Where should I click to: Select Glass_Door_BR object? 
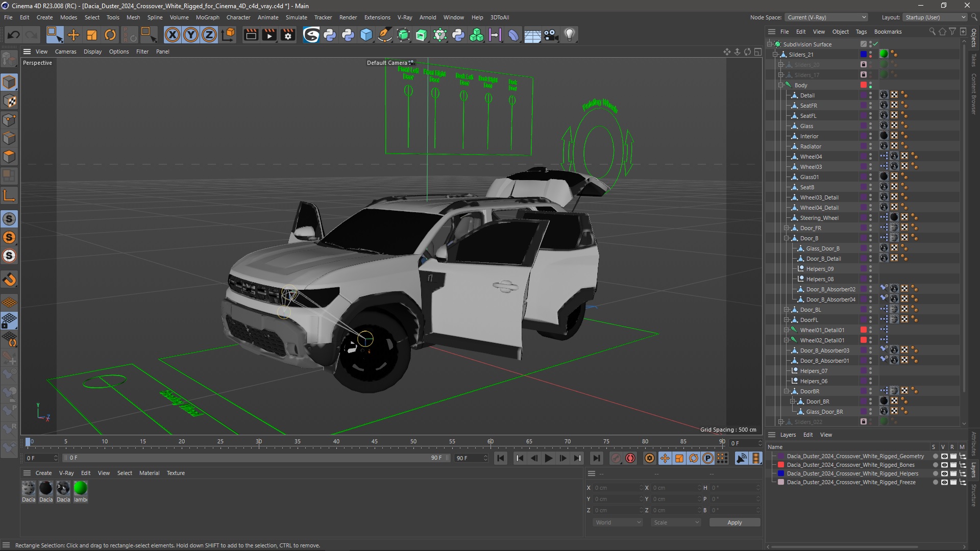pyautogui.click(x=824, y=412)
